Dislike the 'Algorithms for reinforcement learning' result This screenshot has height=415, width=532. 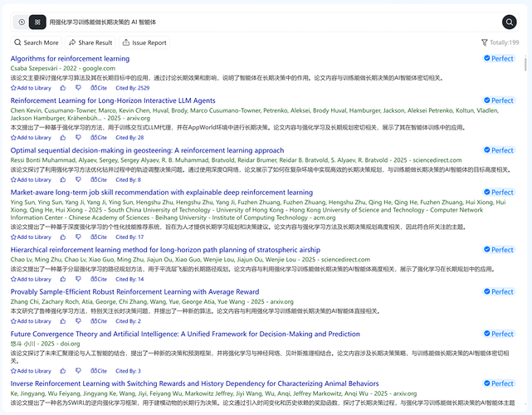78,88
